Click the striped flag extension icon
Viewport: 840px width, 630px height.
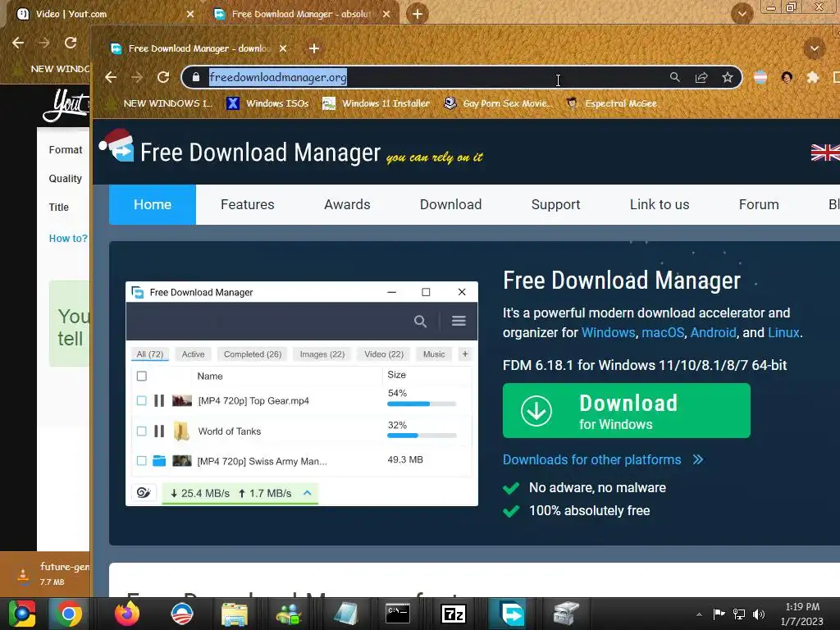[x=760, y=78]
